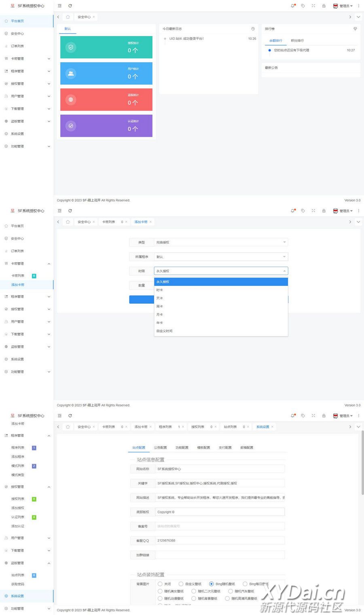
Task: Open 添加认证 in the sidebar
Action: (x=18, y=526)
